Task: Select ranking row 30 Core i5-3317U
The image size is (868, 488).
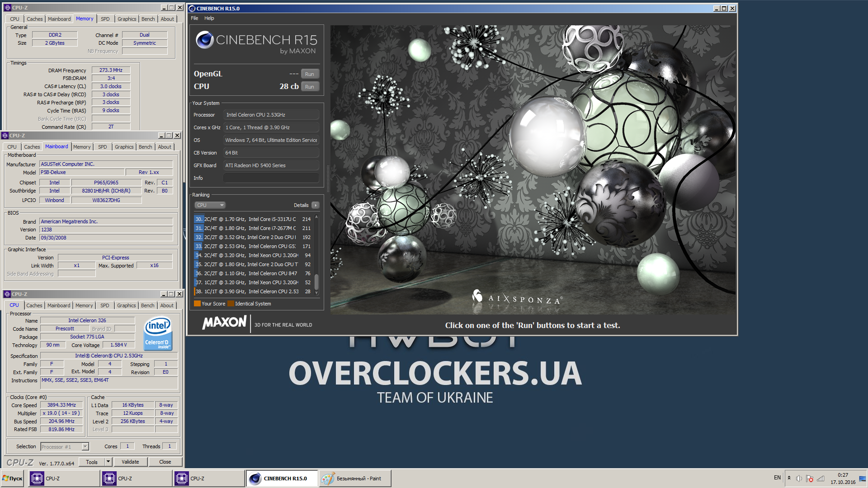Action: click(x=253, y=219)
